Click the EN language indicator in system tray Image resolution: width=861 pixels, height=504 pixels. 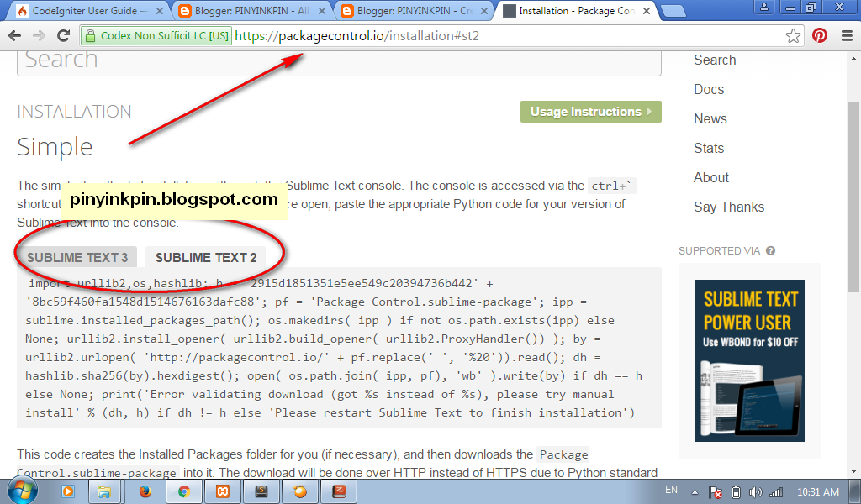(671, 491)
